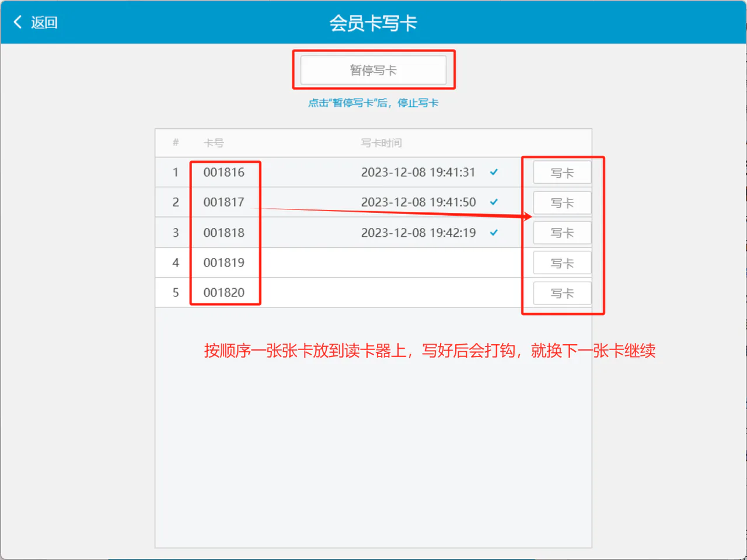The image size is (747, 560).
Task: Click 写卡 button for card 001818
Action: (562, 233)
